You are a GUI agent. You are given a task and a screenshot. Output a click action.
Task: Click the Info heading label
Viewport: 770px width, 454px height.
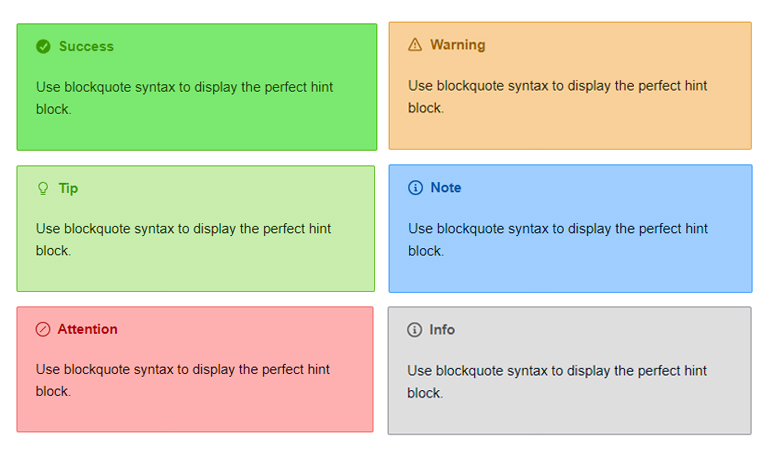pyautogui.click(x=442, y=330)
